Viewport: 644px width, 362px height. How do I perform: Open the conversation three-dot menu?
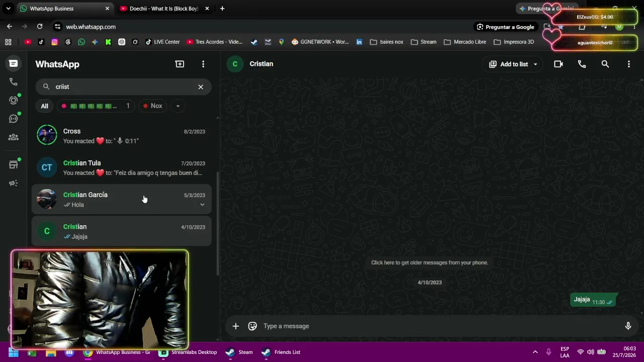(629, 64)
